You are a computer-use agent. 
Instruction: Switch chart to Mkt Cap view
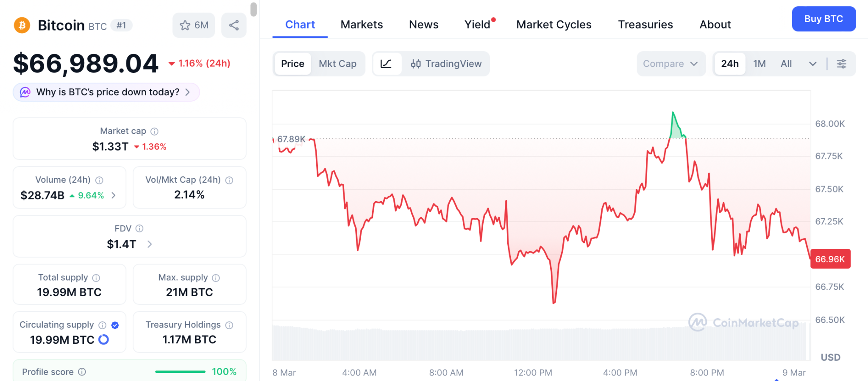[337, 64]
